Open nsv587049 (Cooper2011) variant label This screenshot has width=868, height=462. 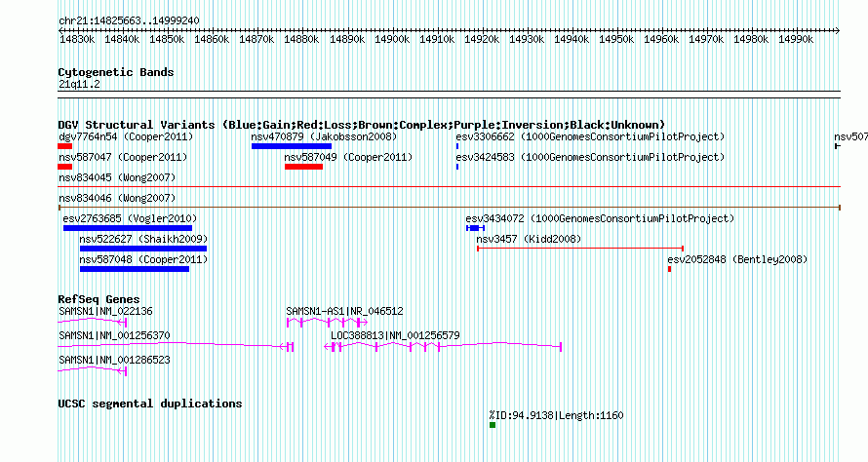click(348, 157)
